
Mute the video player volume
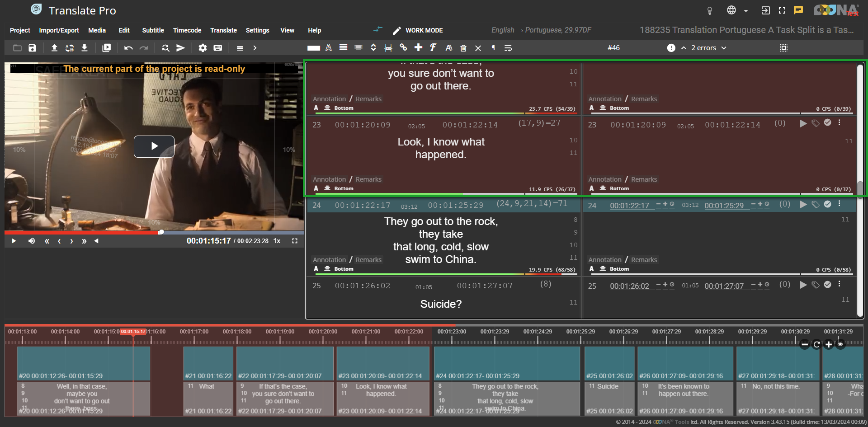32,241
